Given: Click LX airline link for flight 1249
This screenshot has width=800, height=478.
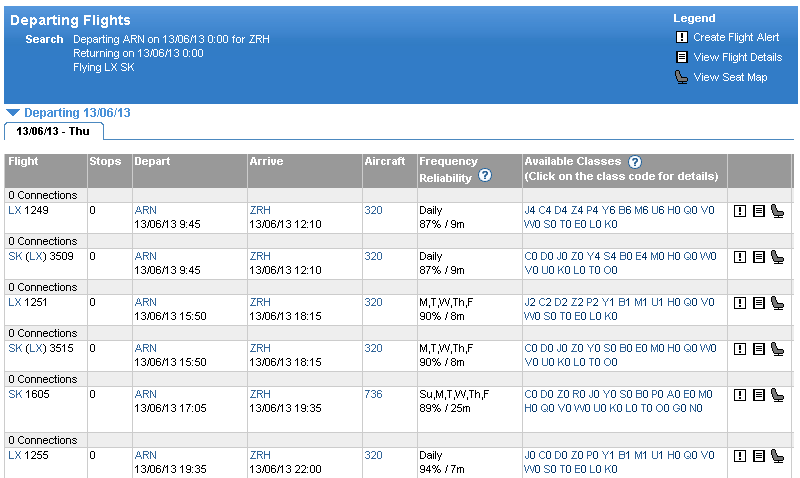Looking at the screenshot, I should 14,210.
